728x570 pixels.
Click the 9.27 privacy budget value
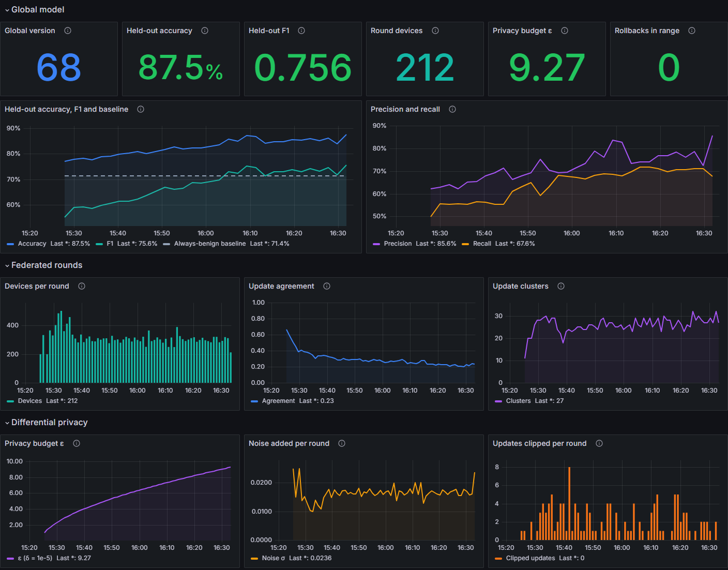547,68
